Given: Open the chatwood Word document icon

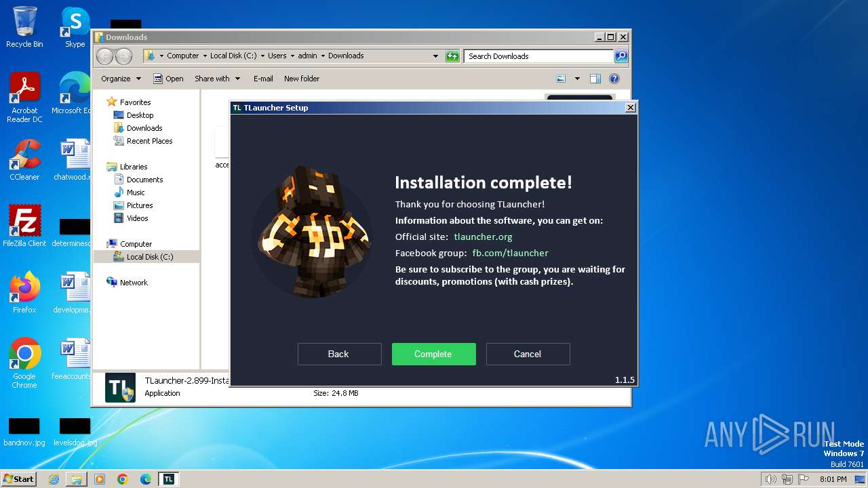Looking at the screenshot, I should (73, 160).
